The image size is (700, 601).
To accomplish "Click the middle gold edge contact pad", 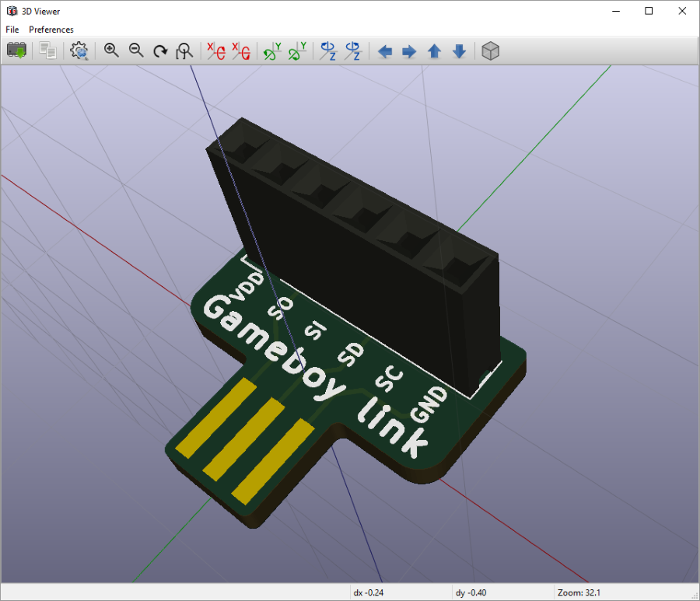I will [x=244, y=439].
